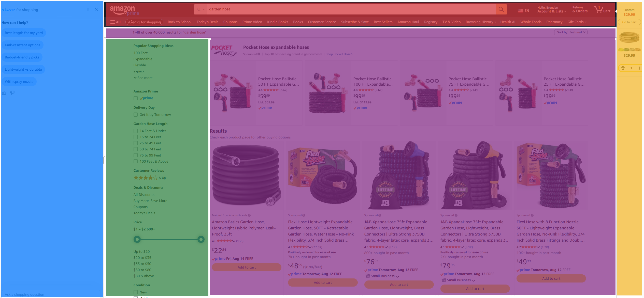The width and height of the screenshot is (644, 298).
Task: Choose Lightweight vs durable suggestion
Action: [x=23, y=69]
